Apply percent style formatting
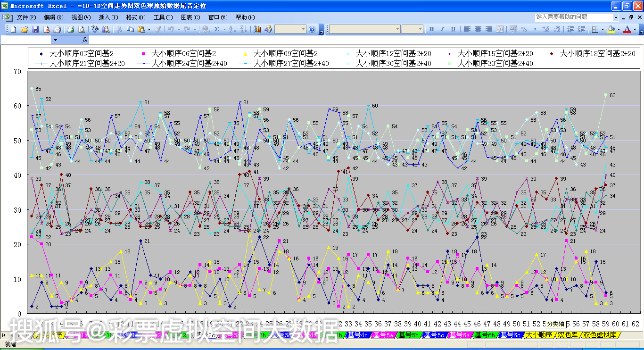This screenshot has width=644, height=350. 524,29
